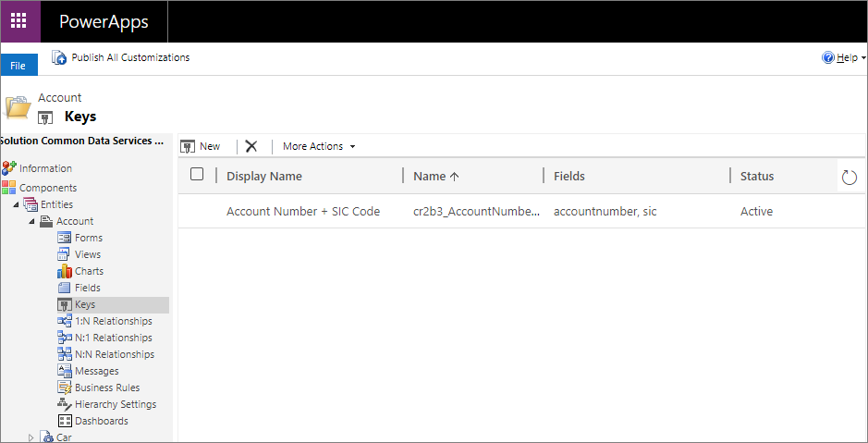The width and height of the screenshot is (868, 443).
Task: Click the Active status cell
Action: click(756, 211)
